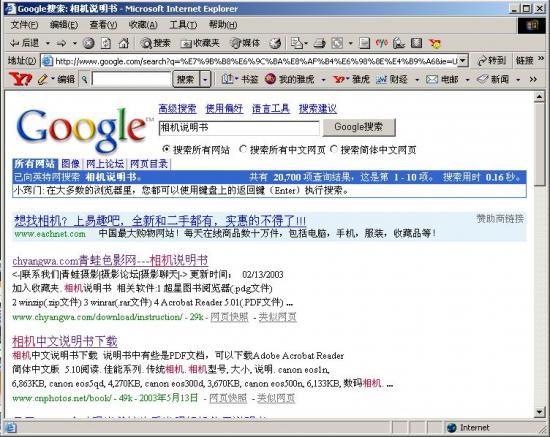Open Yahoo Finance (财经) button
The width and height of the screenshot is (550, 437).
(x=392, y=80)
